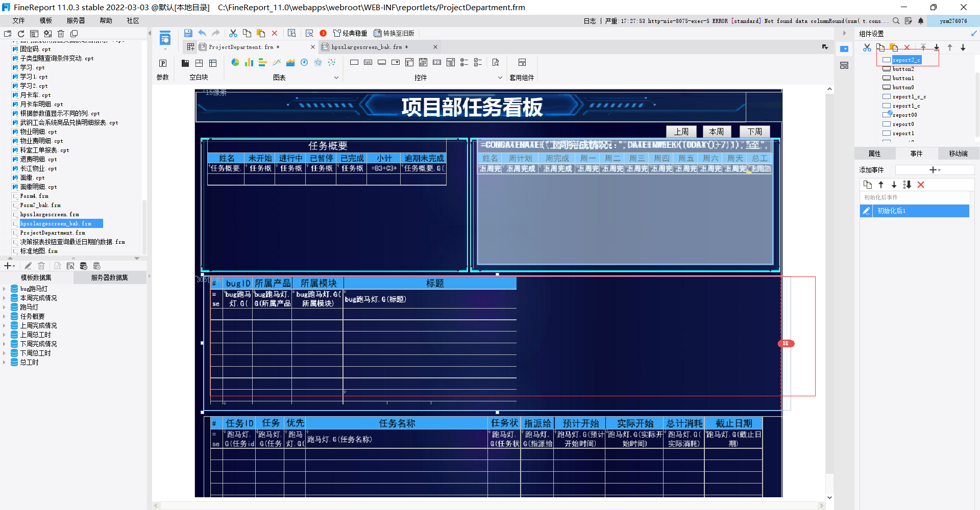Switch to the 移动端 tab

tap(958, 154)
